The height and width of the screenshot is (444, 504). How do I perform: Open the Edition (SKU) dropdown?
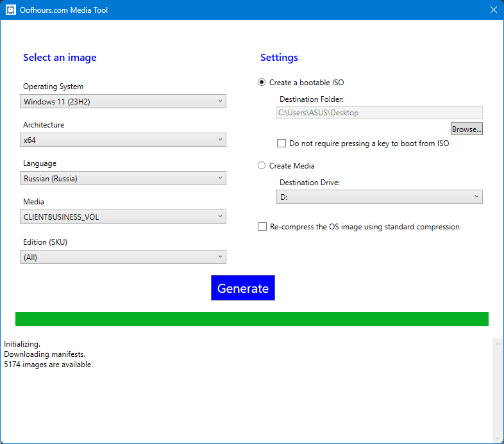point(122,257)
